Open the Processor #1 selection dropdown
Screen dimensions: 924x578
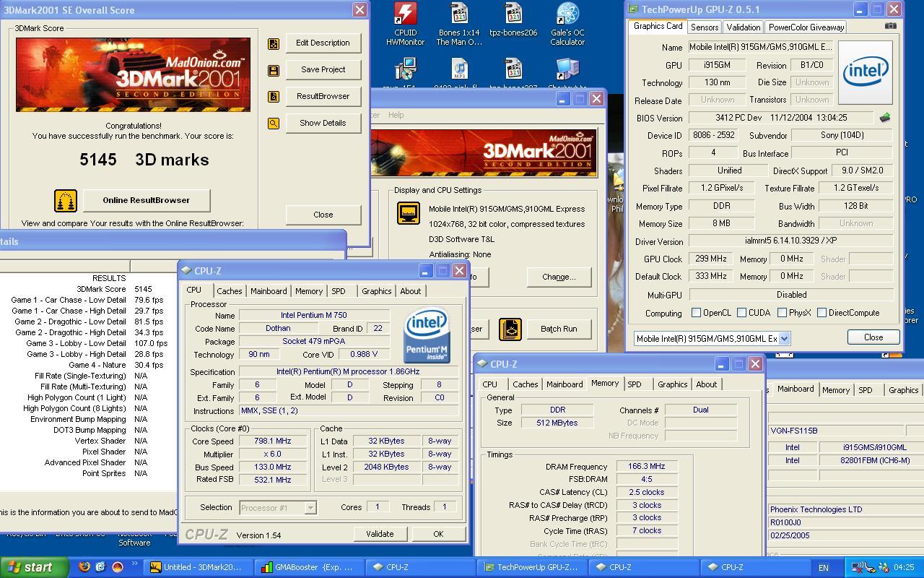310,508
